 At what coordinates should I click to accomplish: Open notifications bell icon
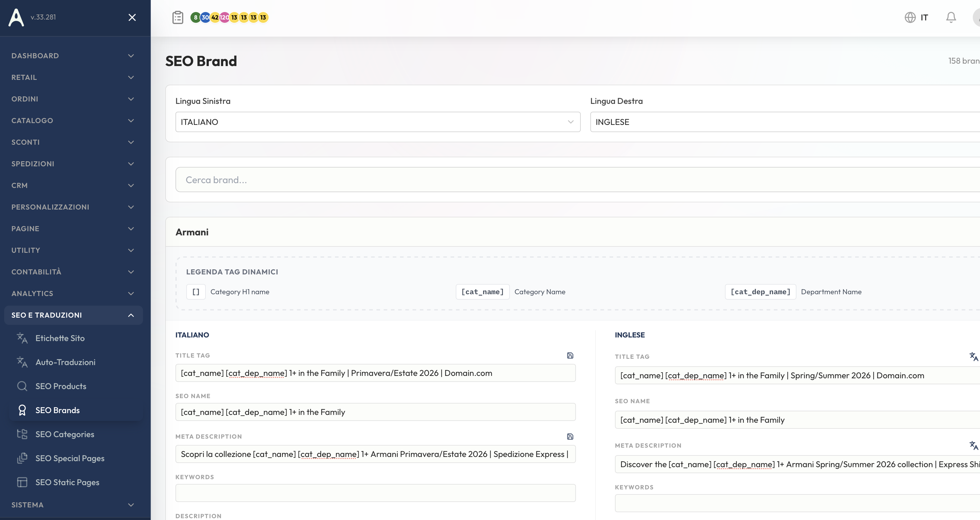pyautogui.click(x=951, y=17)
